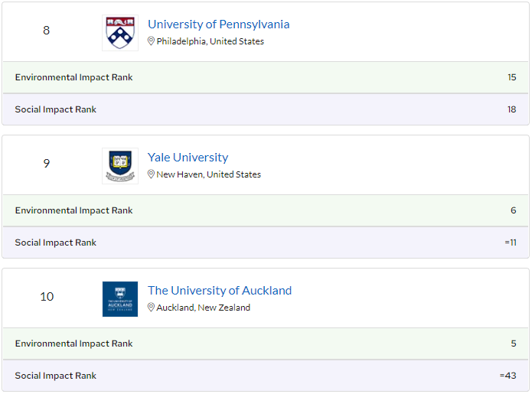Select Pennsylvania's Social Impact Rank row
Viewport: 532px width, 394px height.
coord(266,109)
